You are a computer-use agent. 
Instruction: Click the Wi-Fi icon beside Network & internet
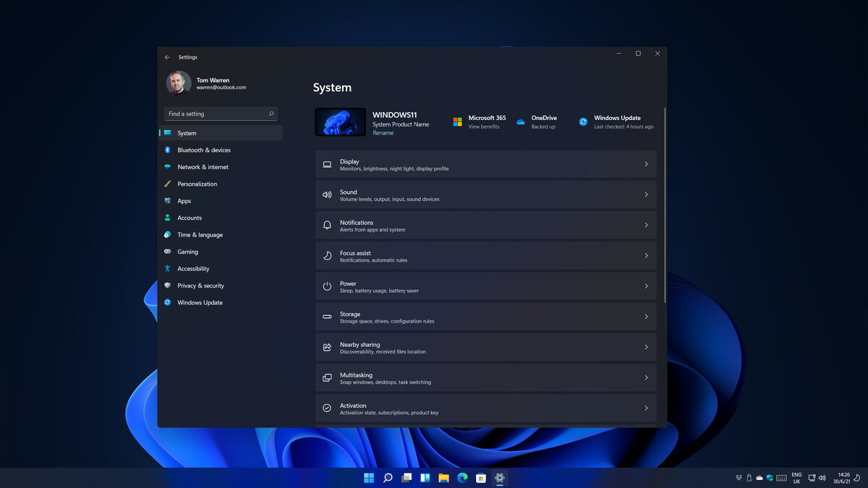click(167, 167)
